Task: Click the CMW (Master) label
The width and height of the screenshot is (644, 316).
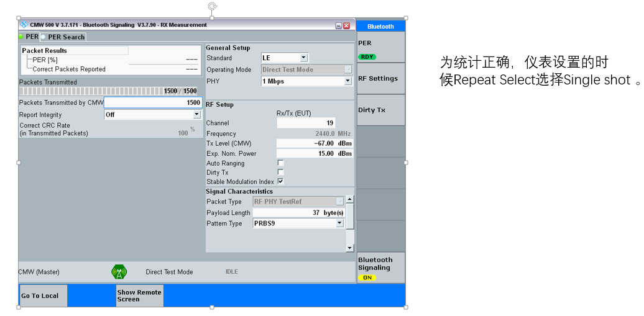Action: coord(39,272)
